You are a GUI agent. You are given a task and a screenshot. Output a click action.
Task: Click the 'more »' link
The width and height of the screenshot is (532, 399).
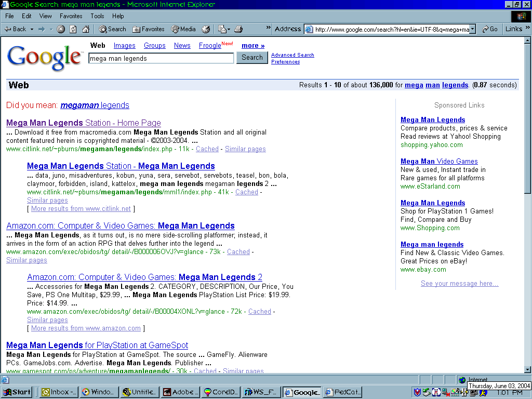[253, 46]
